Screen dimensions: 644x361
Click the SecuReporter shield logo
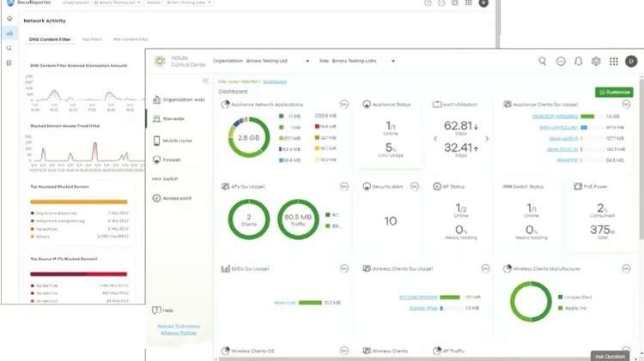click(x=10, y=3)
